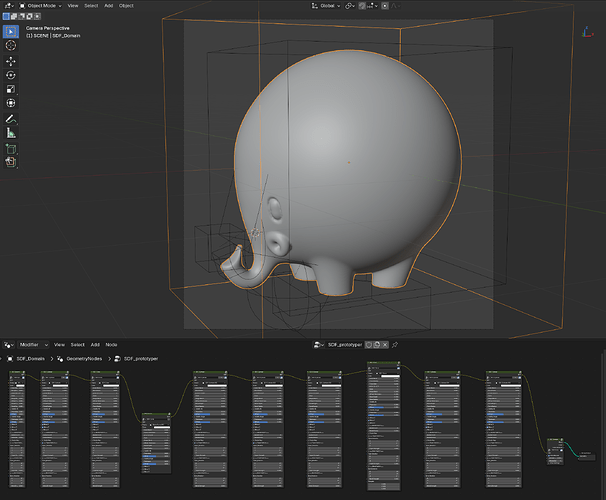The height and width of the screenshot is (500, 606).
Task: Open the node editor type menu
Action: (x=9, y=345)
